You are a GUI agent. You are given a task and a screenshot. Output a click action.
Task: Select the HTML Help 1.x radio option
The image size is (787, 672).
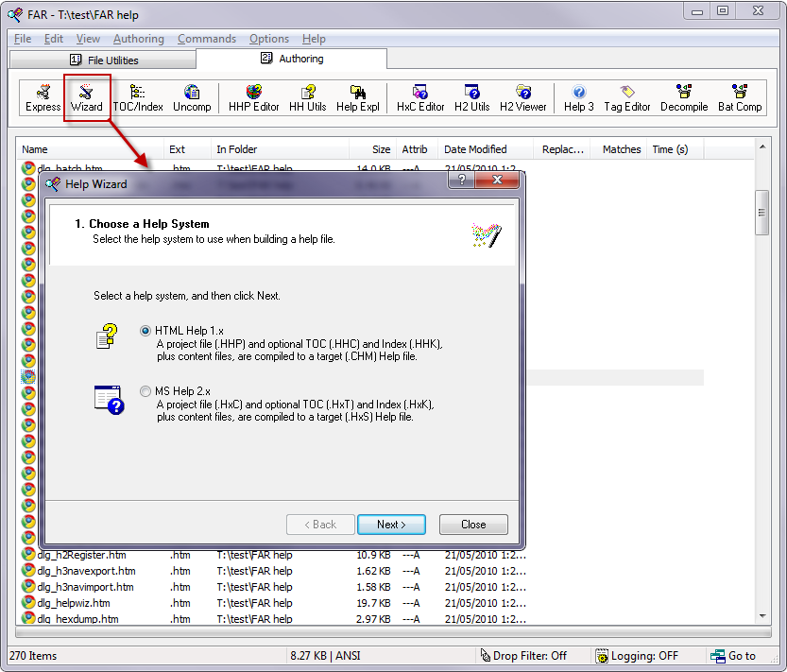point(145,331)
